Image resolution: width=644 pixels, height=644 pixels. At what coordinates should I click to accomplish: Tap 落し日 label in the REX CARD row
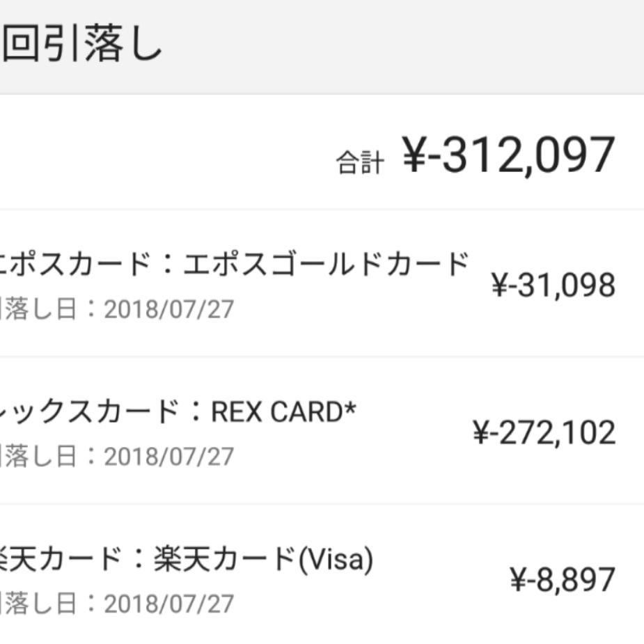38,457
